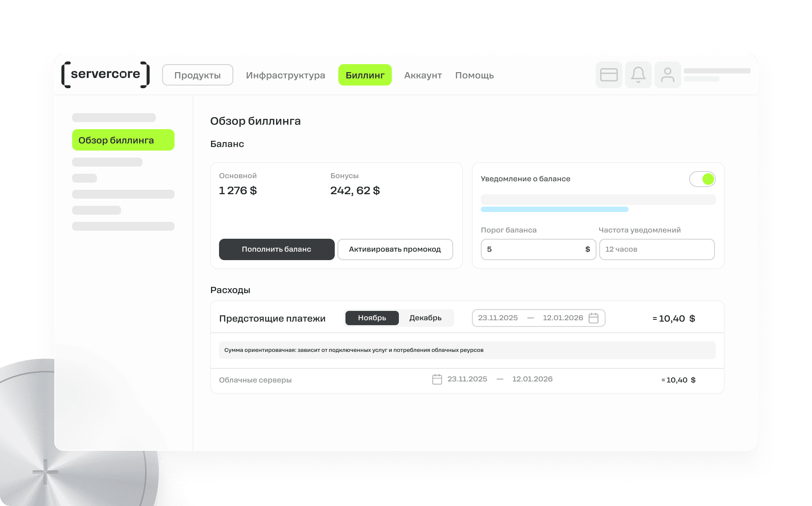Image resolution: width=812 pixels, height=506 pixels.
Task: Click the Баланс section heading
Action: click(227, 144)
